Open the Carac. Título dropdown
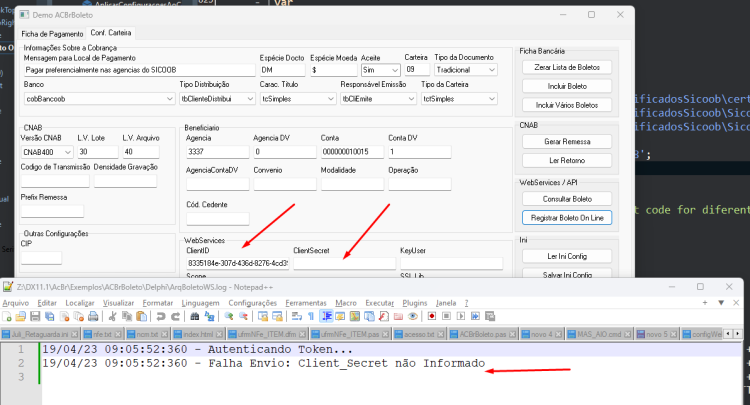Image resolution: width=750 pixels, height=405 pixels. [x=298, y=99]
